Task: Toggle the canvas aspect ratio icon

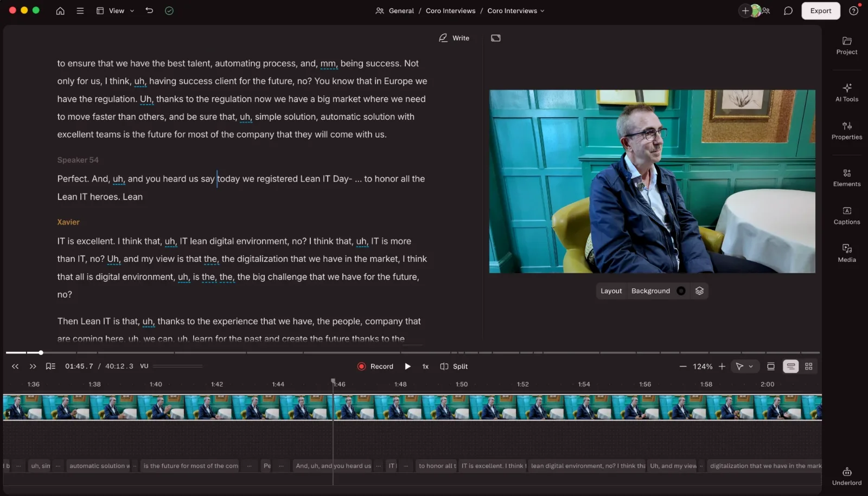Action: click(496, 38)
